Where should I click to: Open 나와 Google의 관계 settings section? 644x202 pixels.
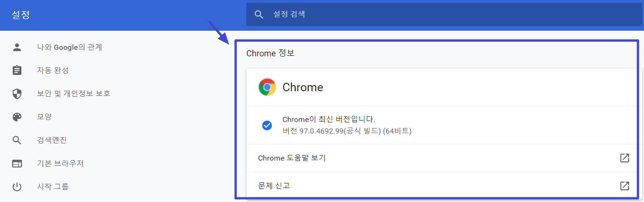tap(70, 47)
